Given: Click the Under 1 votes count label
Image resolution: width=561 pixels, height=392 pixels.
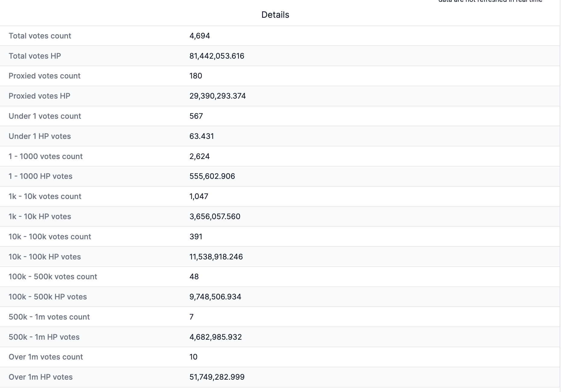Looking at the screenshot, I should (x=45, y=116).
